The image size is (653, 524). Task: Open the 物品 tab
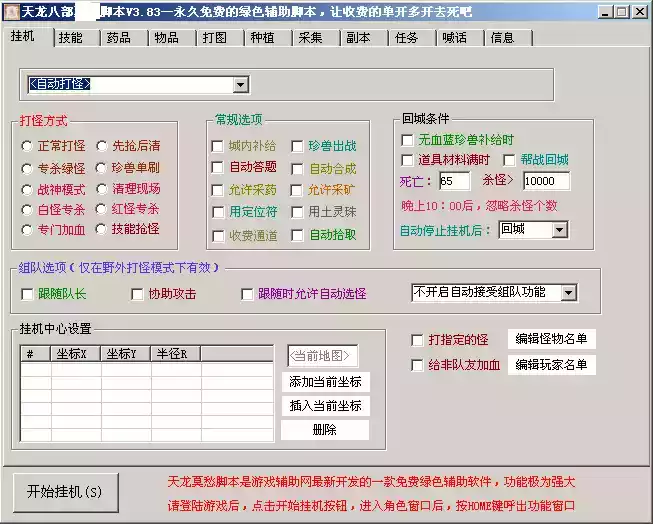pos(173,38)
